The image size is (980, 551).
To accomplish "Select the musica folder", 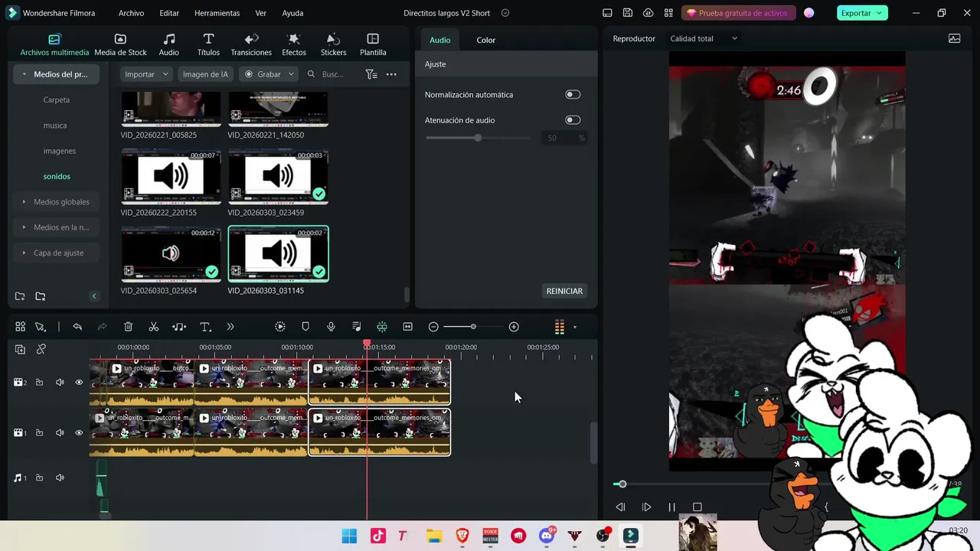I will (x=55, y=126).
